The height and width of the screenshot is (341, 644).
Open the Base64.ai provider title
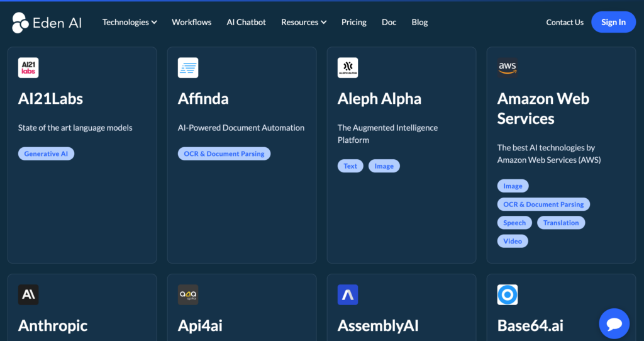coord(530,326)
